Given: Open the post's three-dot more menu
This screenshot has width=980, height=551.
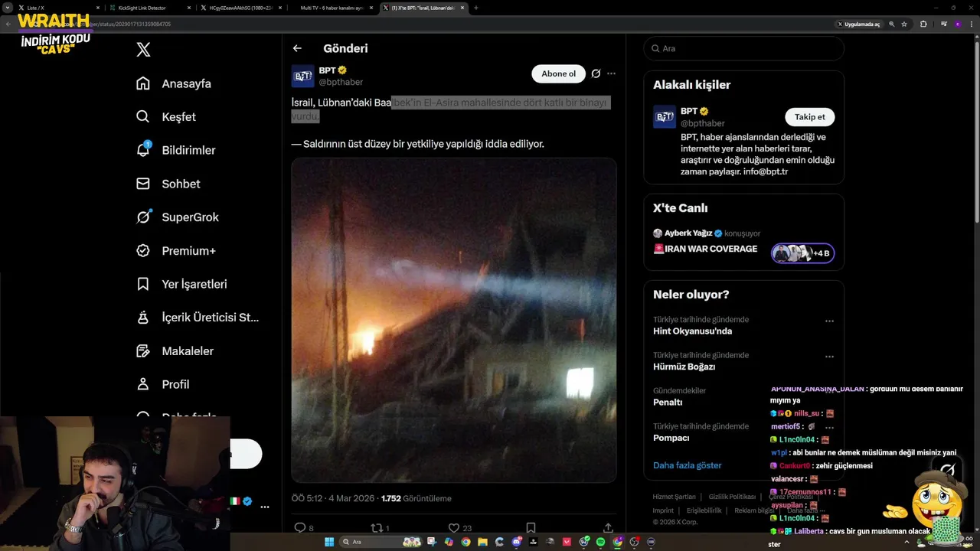Looking at the screenshot, I should 611,73.
